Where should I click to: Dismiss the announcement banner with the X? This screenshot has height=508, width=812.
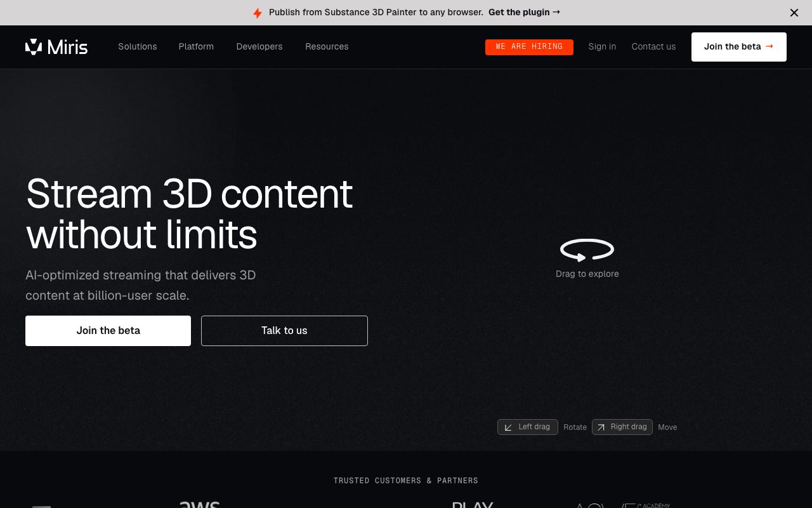click(794, 13)
